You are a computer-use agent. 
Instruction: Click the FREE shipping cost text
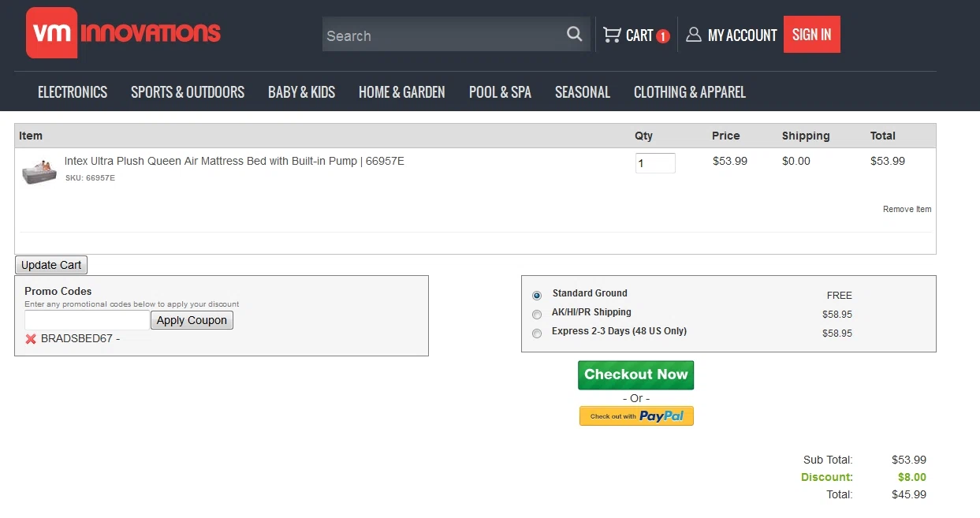[840, 296]
